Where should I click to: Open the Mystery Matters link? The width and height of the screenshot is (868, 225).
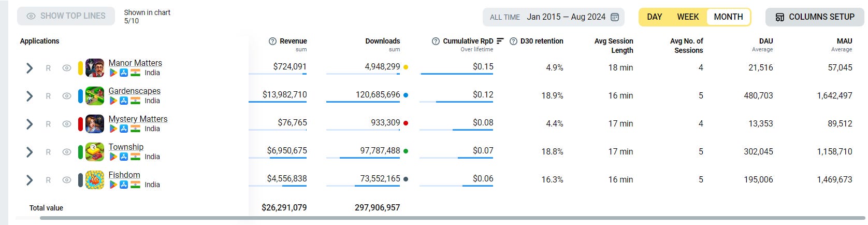click(x=138, y=119)
